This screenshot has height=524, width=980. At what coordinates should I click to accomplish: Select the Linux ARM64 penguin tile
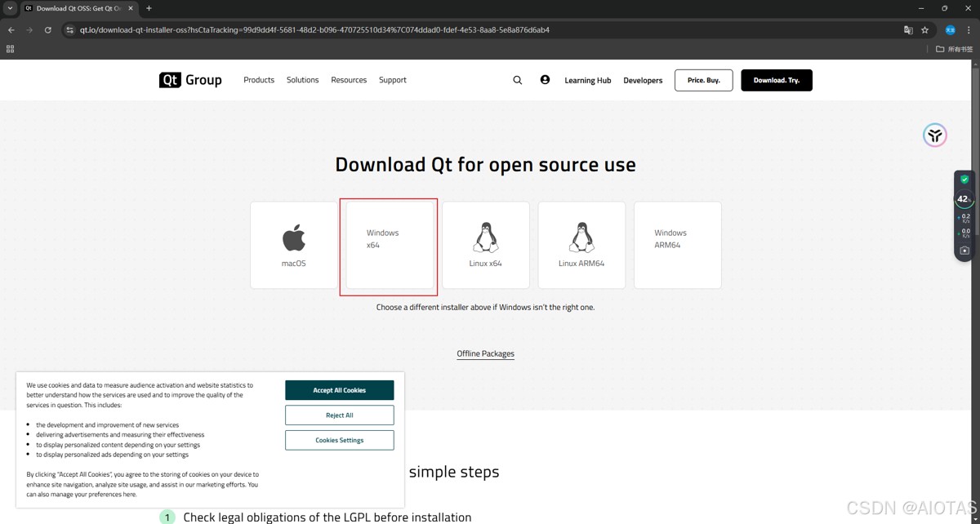point(581,245)
